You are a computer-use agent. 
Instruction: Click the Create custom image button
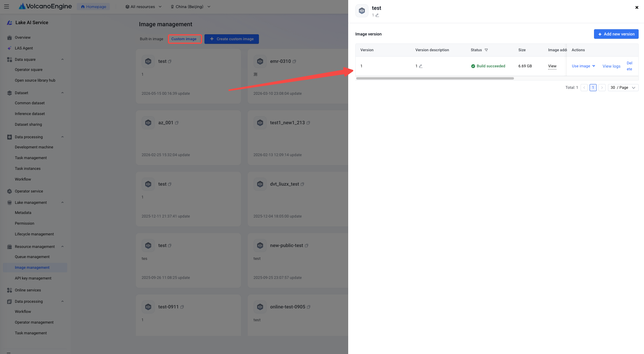click(x=232, y=39)
